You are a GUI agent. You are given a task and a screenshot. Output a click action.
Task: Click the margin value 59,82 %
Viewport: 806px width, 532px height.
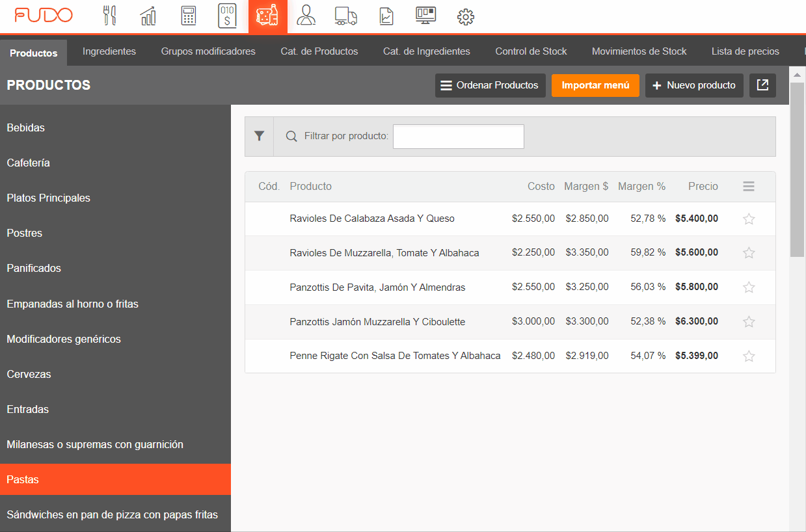648,252
